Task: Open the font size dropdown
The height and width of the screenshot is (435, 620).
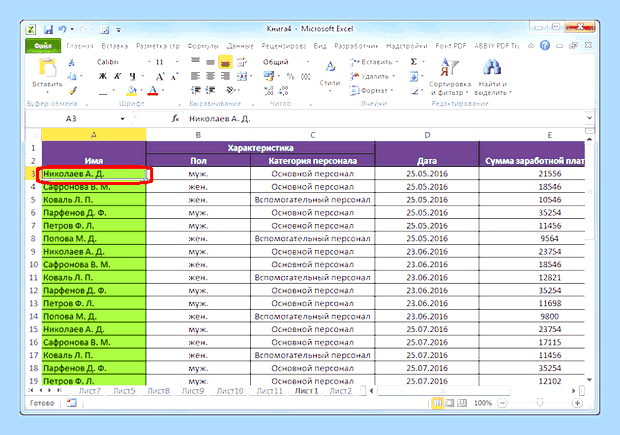Action: pos(177,62)
